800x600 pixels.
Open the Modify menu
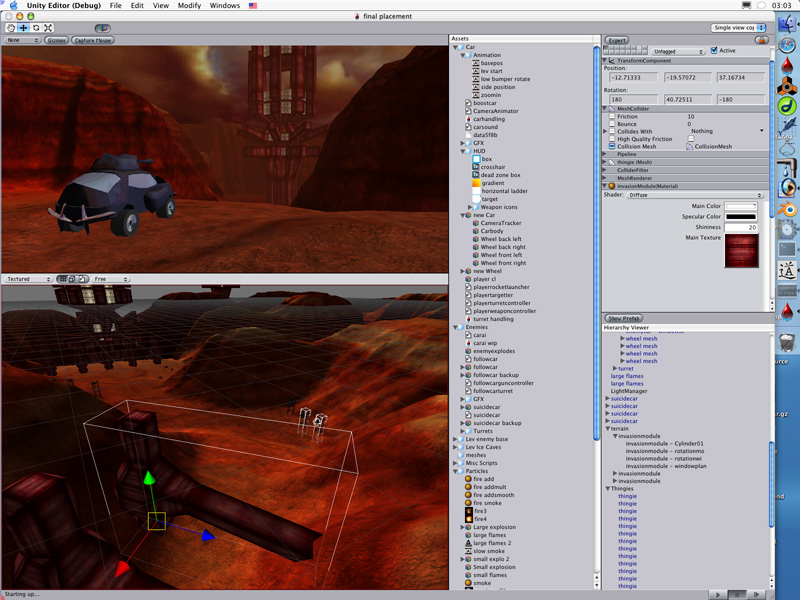click(189, 6)
